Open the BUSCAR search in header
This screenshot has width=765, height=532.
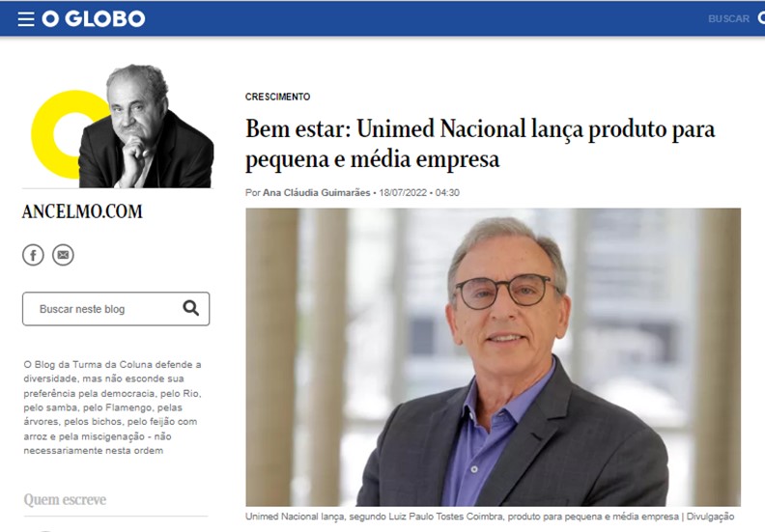(x=728, y=18)
